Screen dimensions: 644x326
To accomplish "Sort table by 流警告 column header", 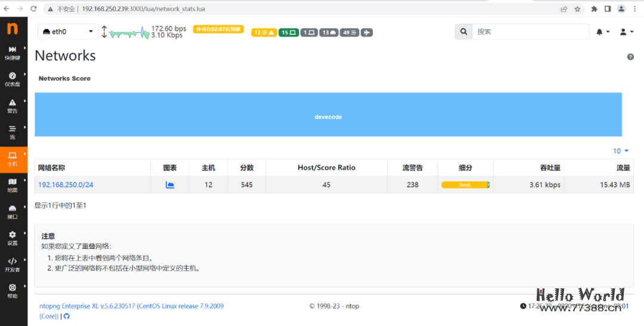I will pos(413,168).
